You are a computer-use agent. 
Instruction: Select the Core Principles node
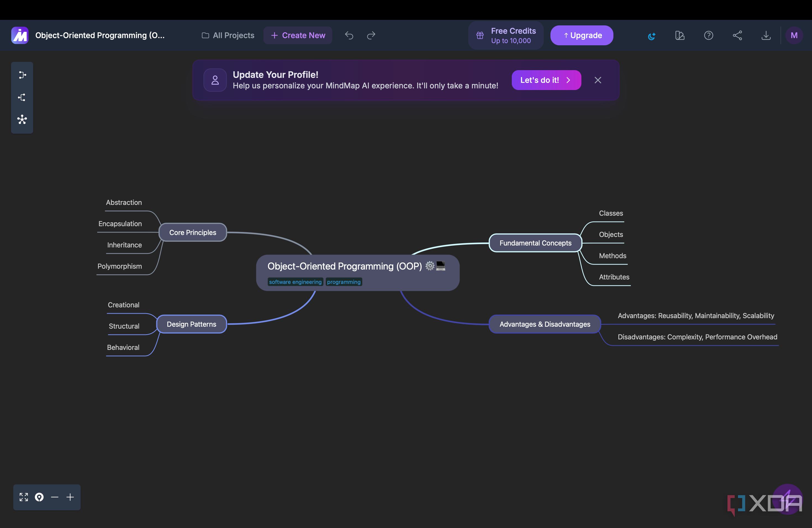193,232
